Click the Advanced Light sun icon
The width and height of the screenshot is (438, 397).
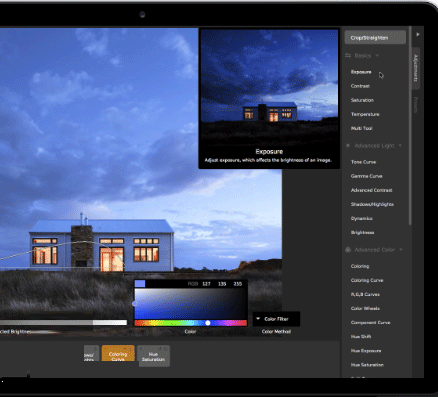[348, 146]
